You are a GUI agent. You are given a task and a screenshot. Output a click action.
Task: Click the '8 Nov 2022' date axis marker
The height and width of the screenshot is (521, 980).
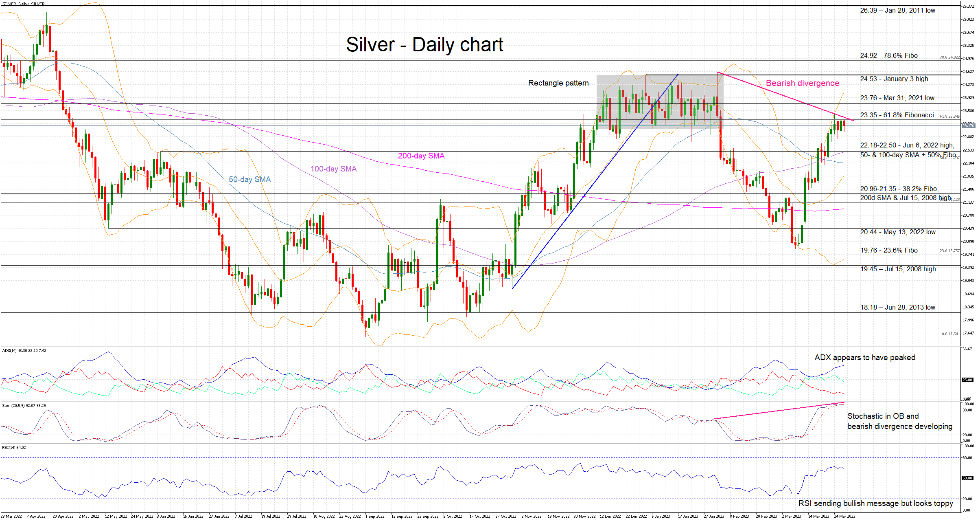531,517
